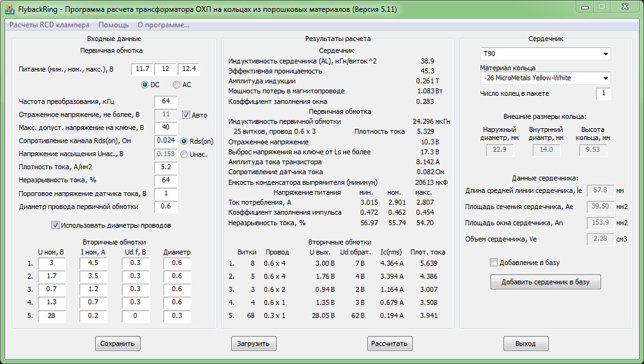Image resolution: width=644 pixels, height=364 pixels.
Task: Click secondary winding 2 Ud f field
Action: pos(135,276)
